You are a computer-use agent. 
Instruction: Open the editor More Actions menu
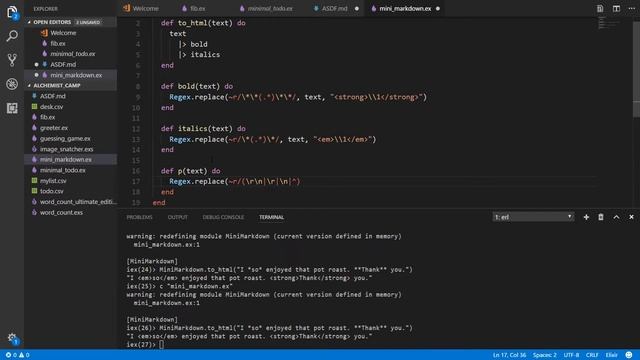631,8
